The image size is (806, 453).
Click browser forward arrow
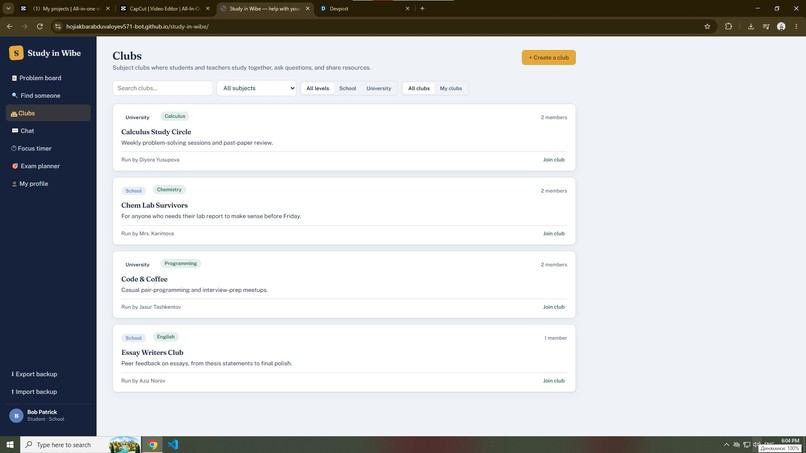pos(25,26)
